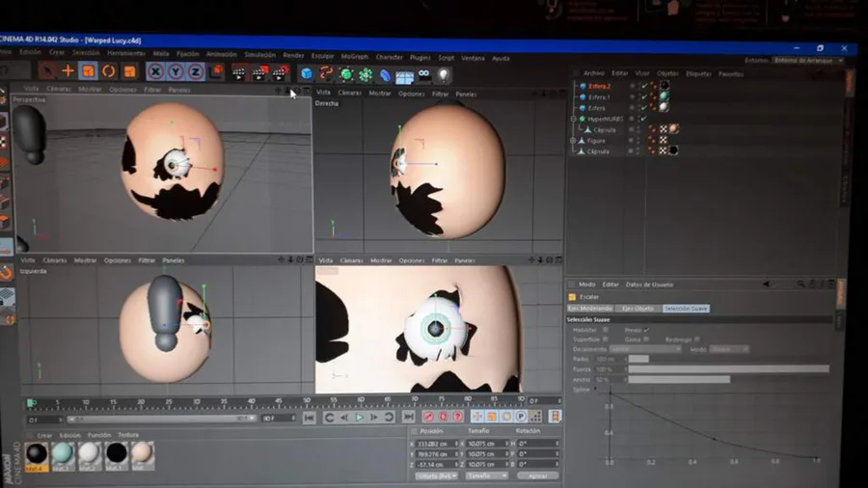Toggle Esfera.2 enable checkmark

click(644, 86)
